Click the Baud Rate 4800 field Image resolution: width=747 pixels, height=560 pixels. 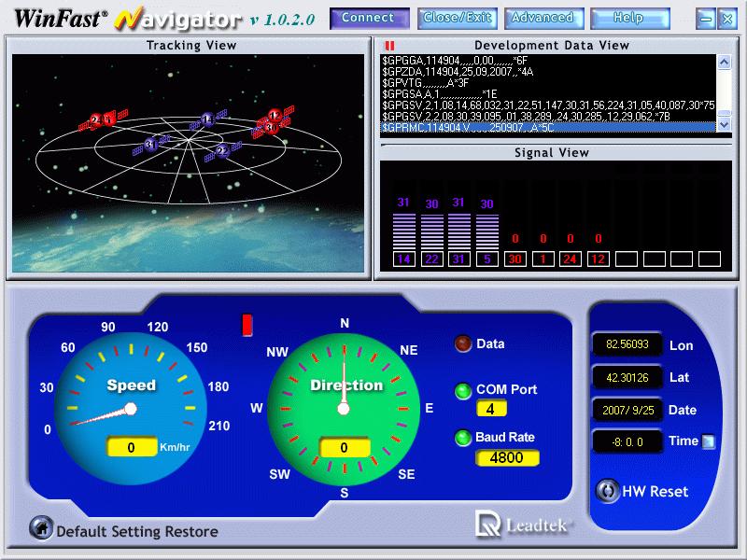pos(507,457)
